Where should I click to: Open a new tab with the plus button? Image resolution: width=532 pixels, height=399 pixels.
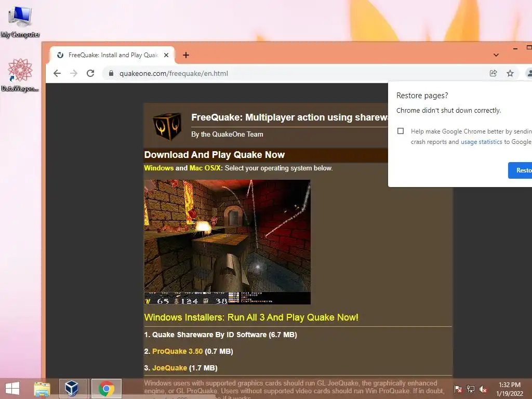pos(186,55)
